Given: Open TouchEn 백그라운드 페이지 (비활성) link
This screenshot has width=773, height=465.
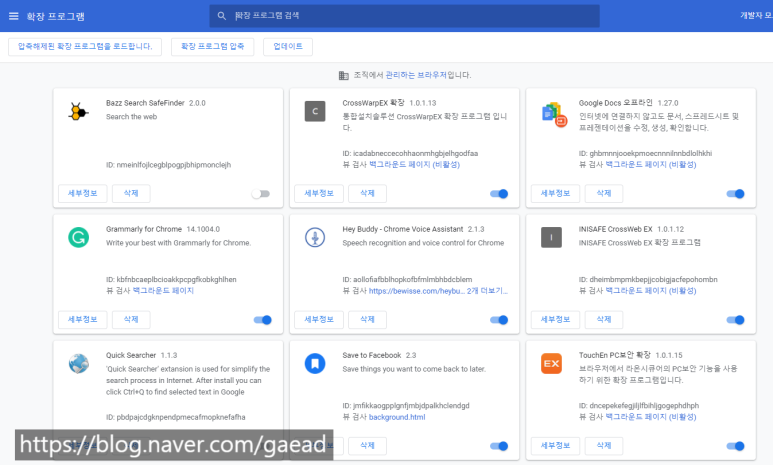Looking at the screenshot, I should point(651,417).
